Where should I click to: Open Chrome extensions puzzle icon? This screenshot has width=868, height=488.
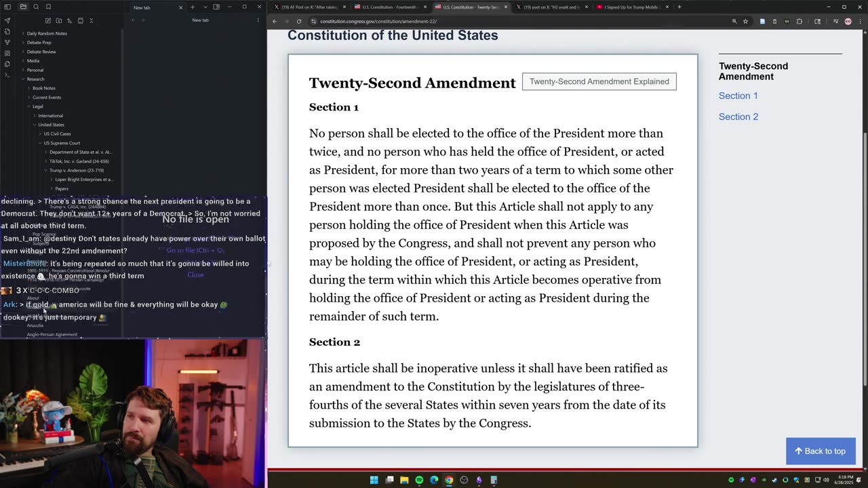coord(799,21)
